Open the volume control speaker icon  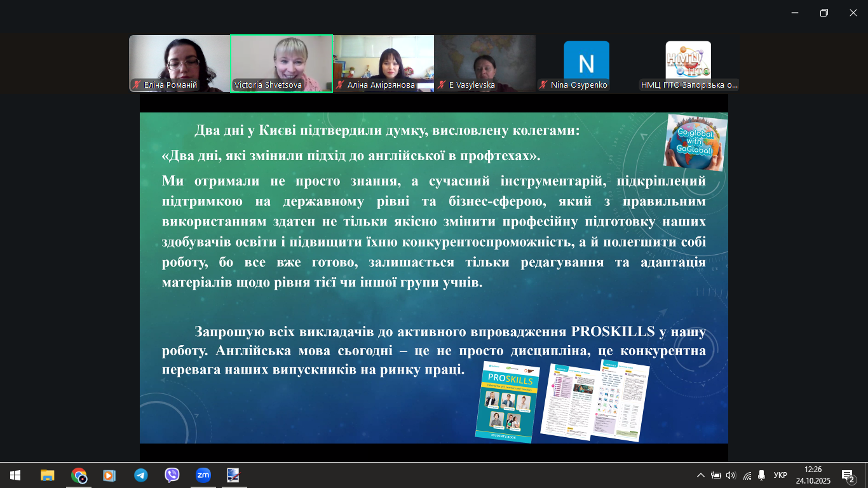point(731,475)
